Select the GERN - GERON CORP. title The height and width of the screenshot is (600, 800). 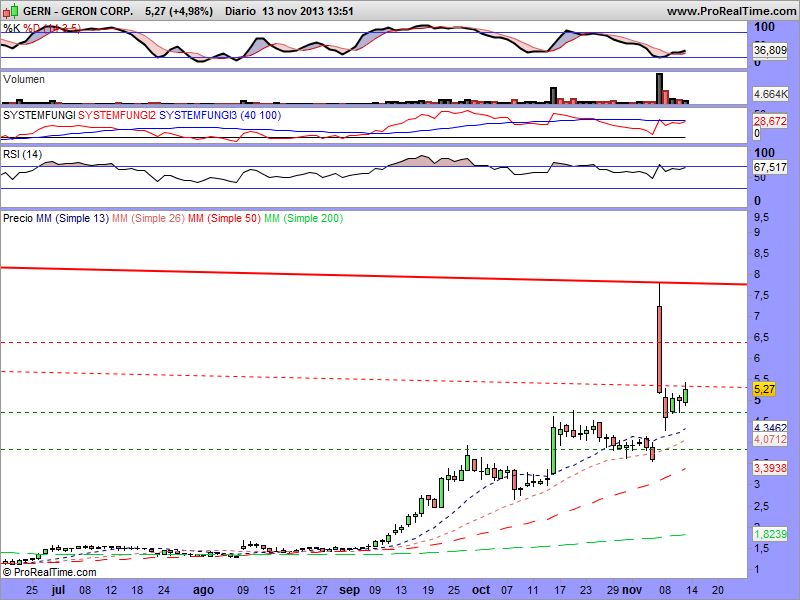click(x=78, y=11)
